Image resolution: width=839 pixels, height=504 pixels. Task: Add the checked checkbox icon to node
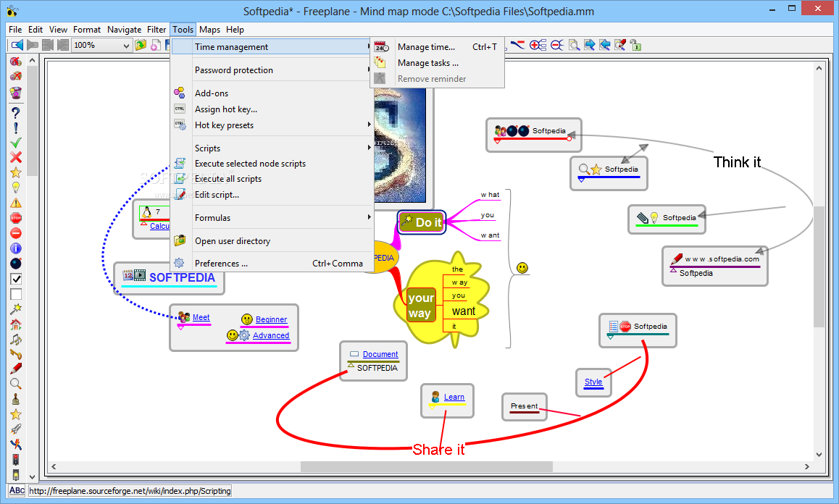[16, 279]
